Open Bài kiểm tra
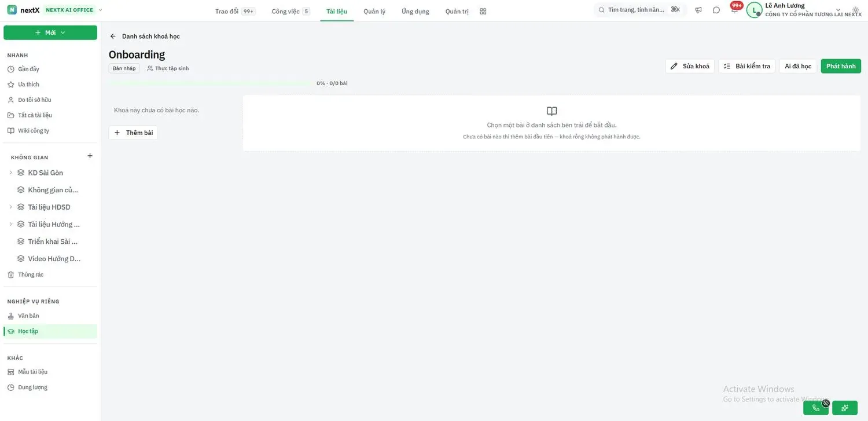The width and height of the screenshot is (868, 421). (x=746, y=66)
